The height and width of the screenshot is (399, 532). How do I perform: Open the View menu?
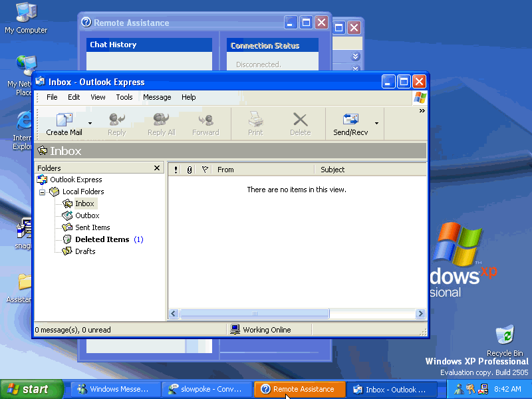(98, 97)
